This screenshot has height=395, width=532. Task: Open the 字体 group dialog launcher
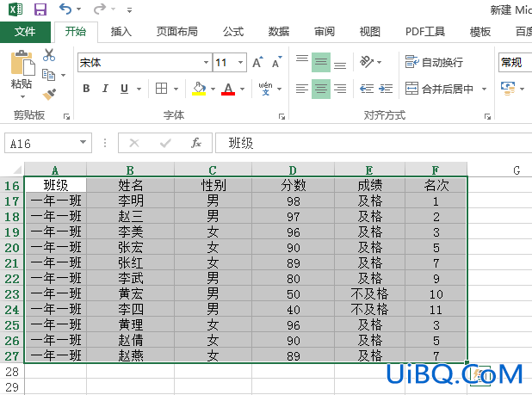click(x=281, y=117)
